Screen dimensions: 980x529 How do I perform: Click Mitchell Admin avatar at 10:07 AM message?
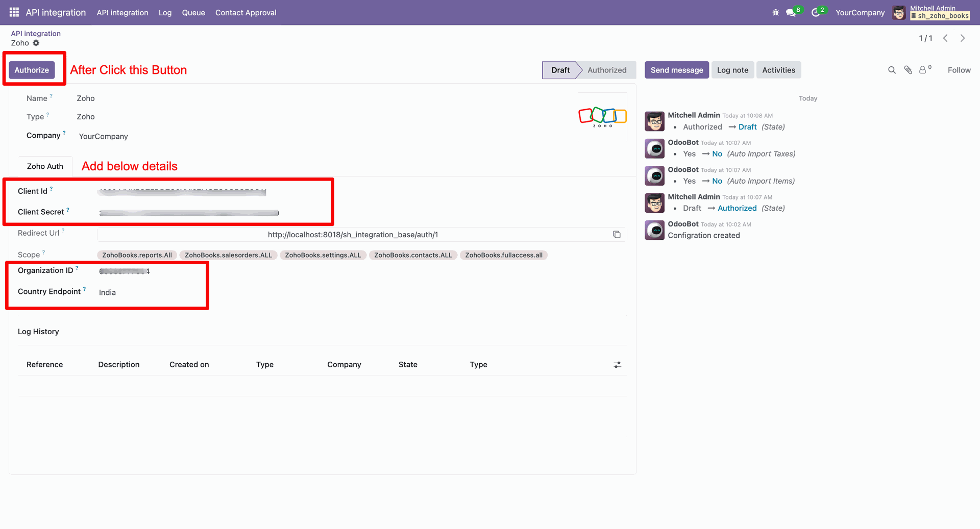[x=654, y=203]
